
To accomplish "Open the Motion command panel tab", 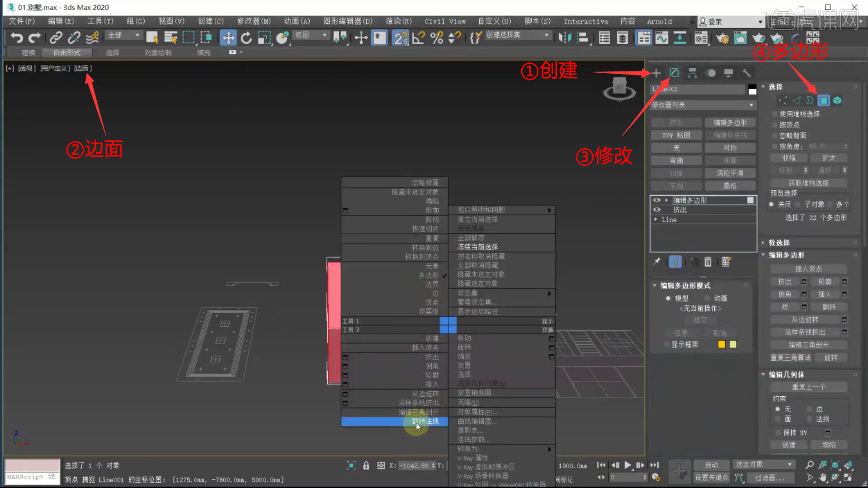I will (711, 73).
